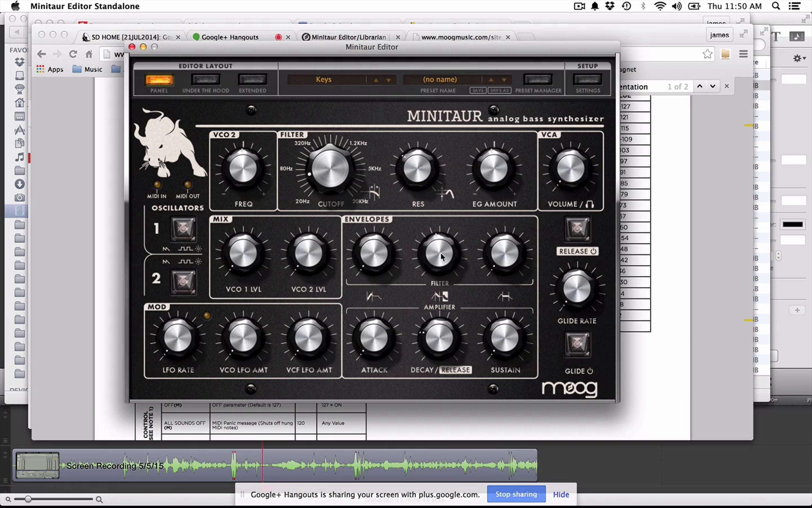
Task: Click the amplifier Sustain knob
Action: coord(504,338)
